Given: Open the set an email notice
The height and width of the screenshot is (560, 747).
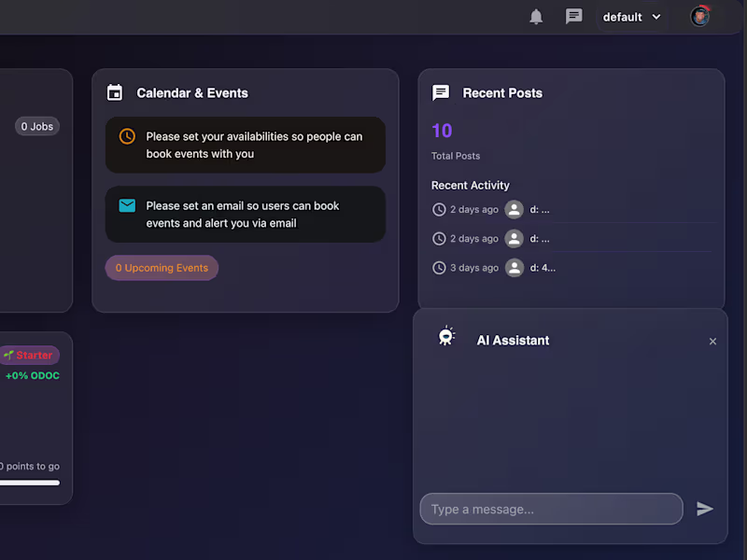Looking at the screenshot, I should pos(246,215).
